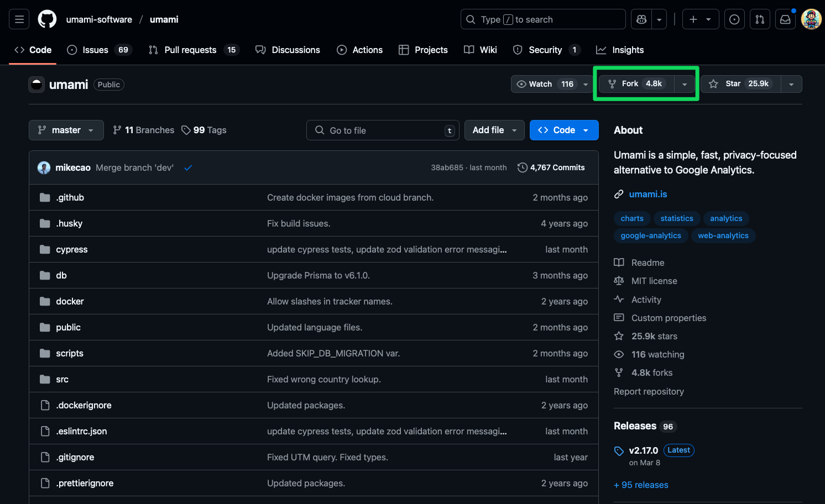The height and width of the screenshot is (504, 825).
Task: Click the stars icon in About
Action: (619, 336)
